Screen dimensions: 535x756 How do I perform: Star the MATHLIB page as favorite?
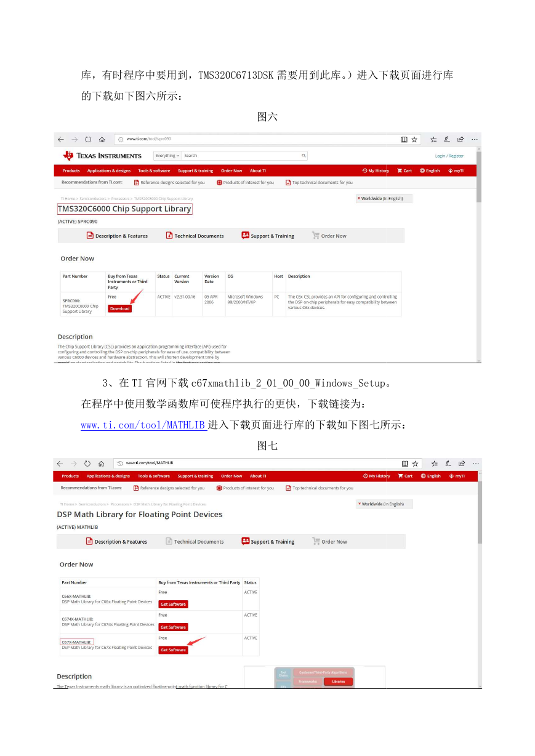click(414, 463)
